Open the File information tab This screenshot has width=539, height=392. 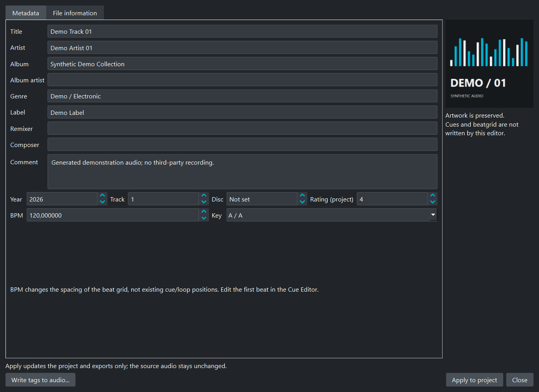75,13
